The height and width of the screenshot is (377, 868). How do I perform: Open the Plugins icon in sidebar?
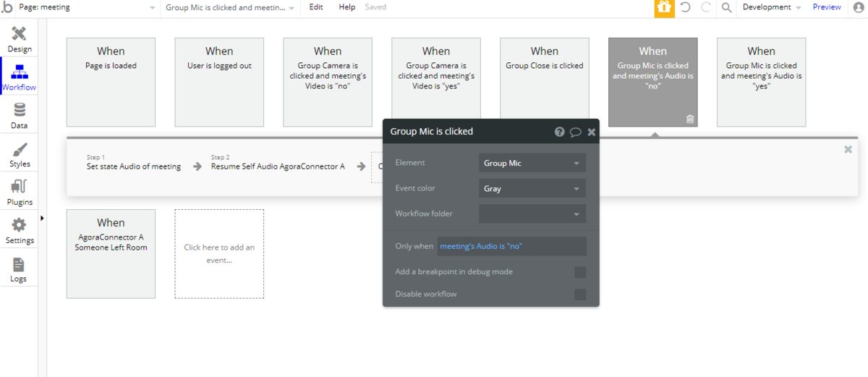pos(20,187)
